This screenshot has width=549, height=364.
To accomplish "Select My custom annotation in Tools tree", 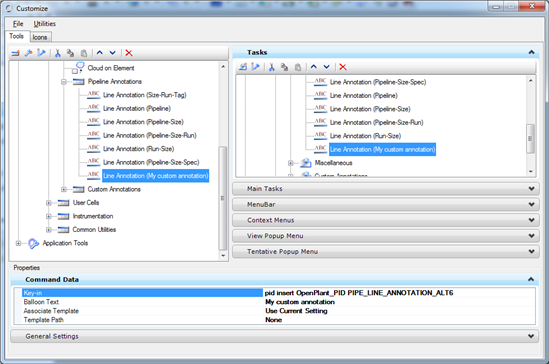I will click(x=155, y=176).
